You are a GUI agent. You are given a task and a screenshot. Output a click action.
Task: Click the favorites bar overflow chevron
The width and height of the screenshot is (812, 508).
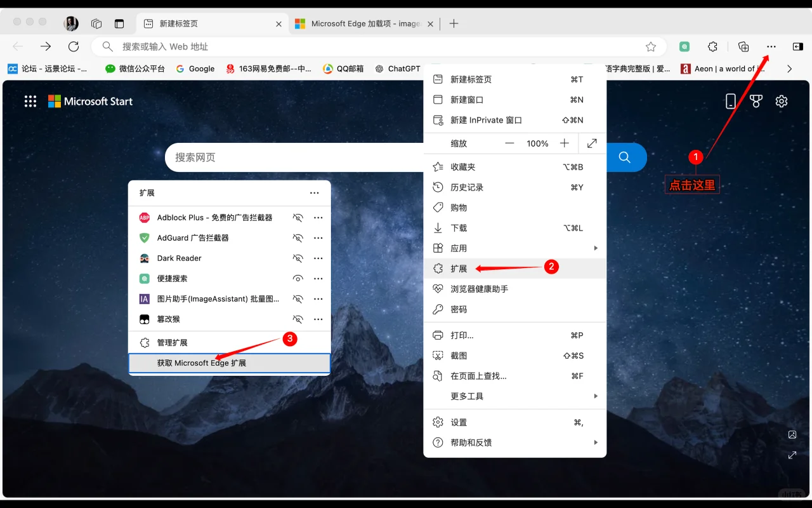point(789,69)
